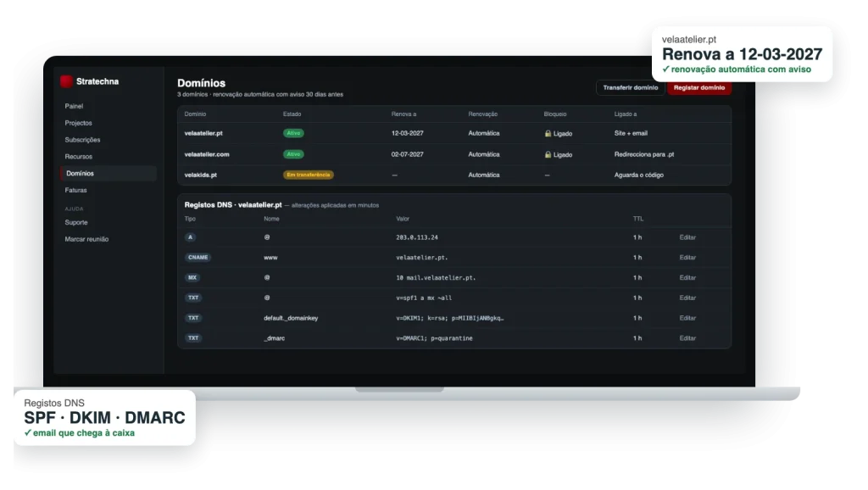
Task: Click the 10 mail.velaatelier.pt. value
Action: [436, 277]
